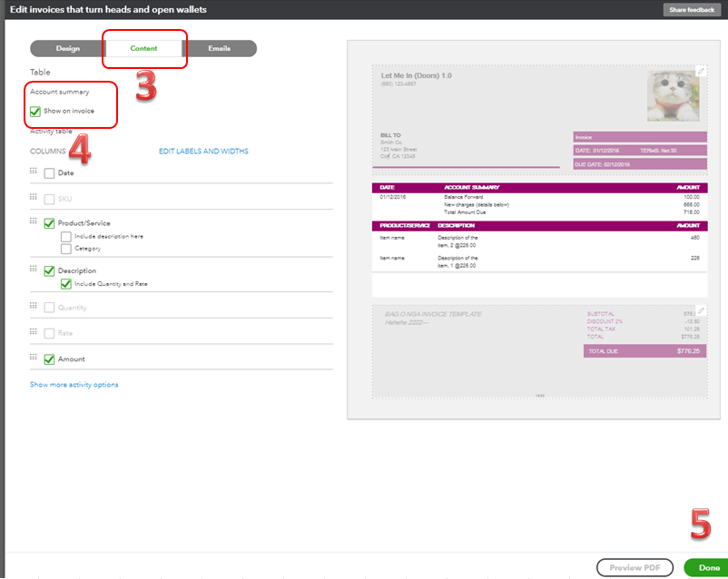This screenshot has width=728, height=579.
Task: Toggle the Show on invoice checkbox
Action: click(34, 113)
